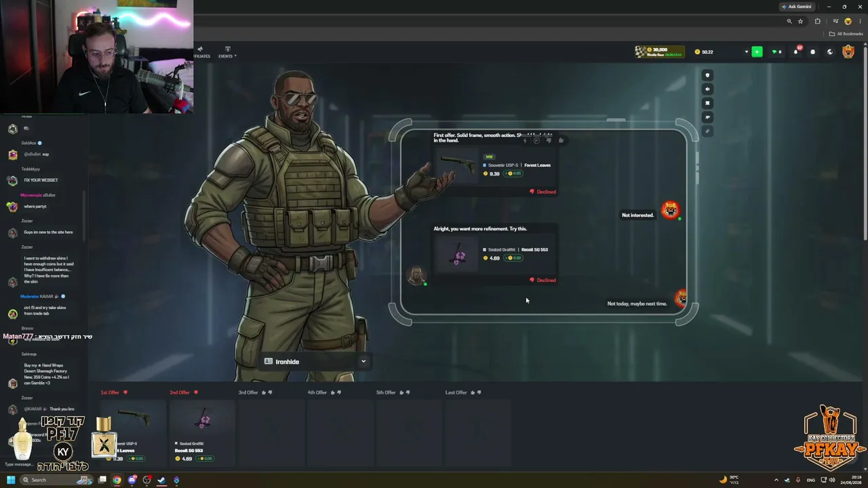The image size is (868, 488).
Task: Select the Recoil SG 553 offer card
Action: tap(202, 432)
